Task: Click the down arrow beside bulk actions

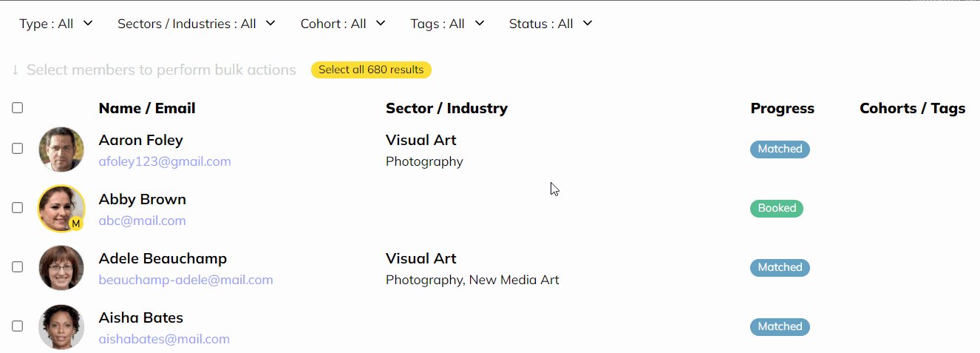Action: click(x=16, y=70)
